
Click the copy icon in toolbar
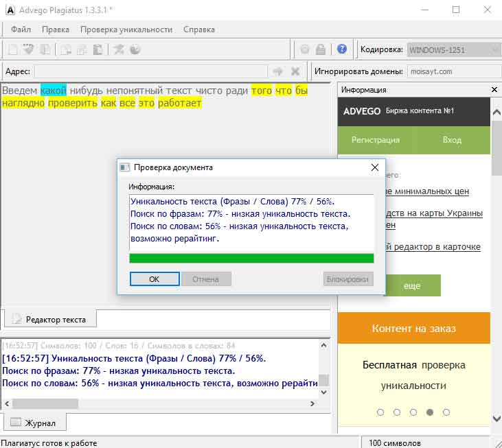point(82,49)
